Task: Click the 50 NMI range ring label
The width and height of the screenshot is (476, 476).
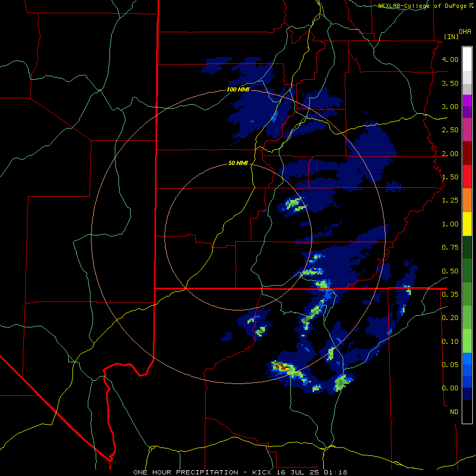Action: click(x=238, y=163)
